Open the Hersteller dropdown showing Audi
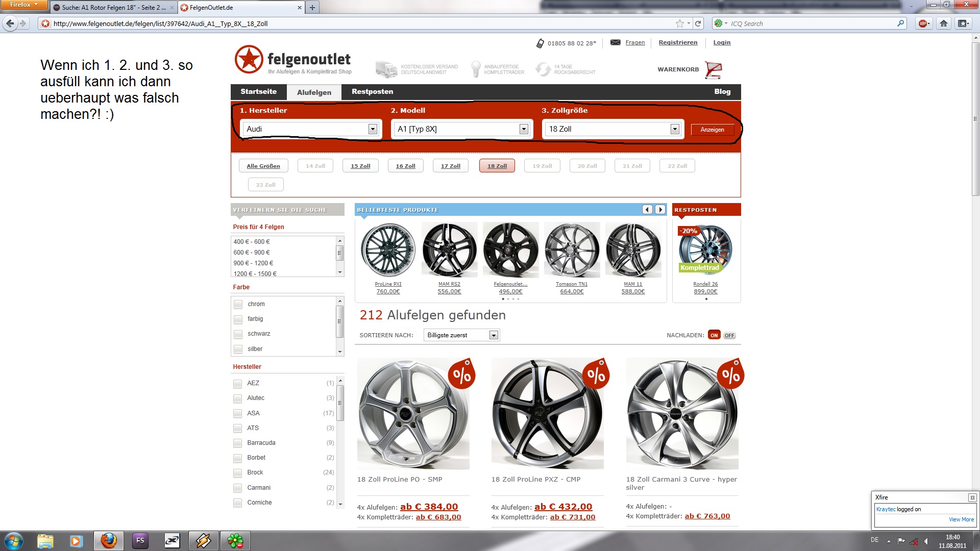 [x=310, y=129]
